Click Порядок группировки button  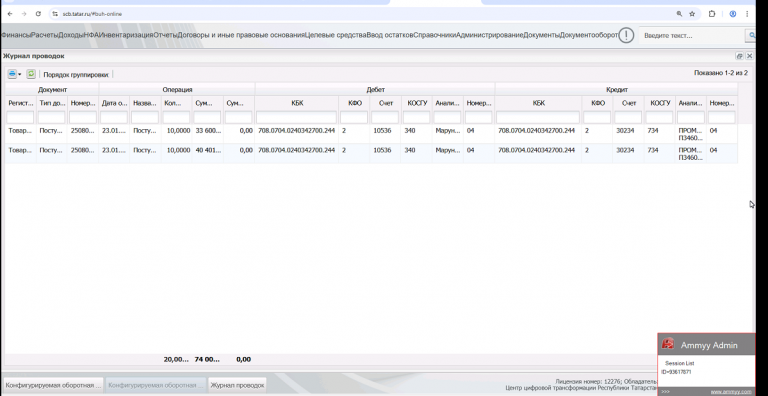point(76,75)
